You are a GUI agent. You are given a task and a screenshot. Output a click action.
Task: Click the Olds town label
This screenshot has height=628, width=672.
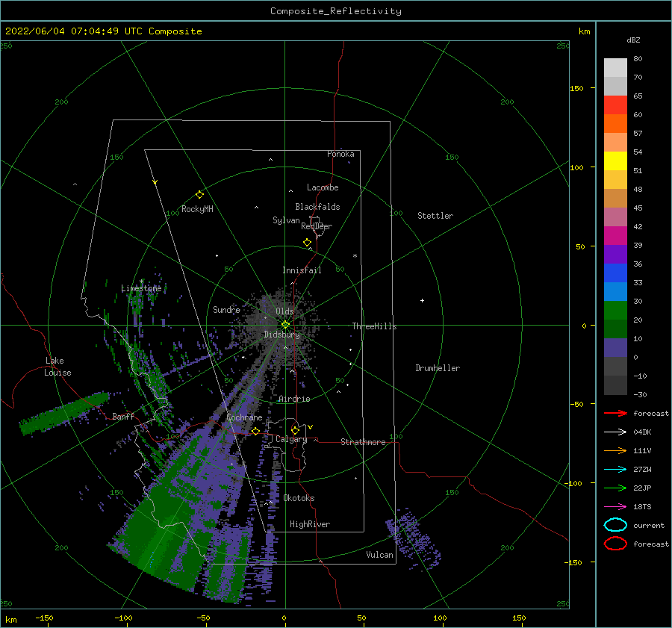(x=284, y=311)
